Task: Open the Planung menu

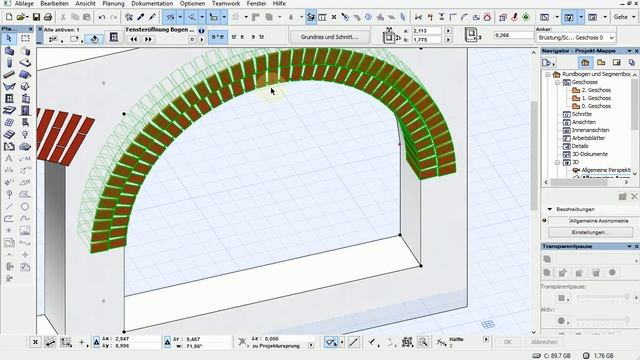Action: [113, 3]
